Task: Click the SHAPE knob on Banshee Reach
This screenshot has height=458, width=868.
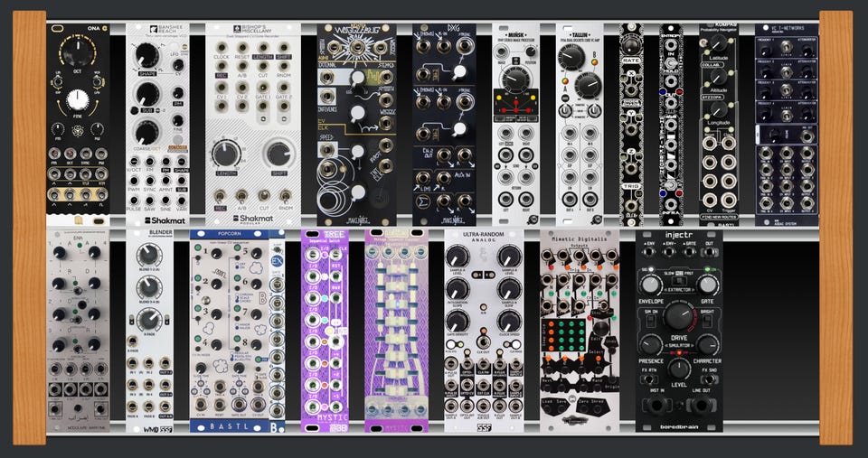Action: pyautogui.click(x=147, y=55)
